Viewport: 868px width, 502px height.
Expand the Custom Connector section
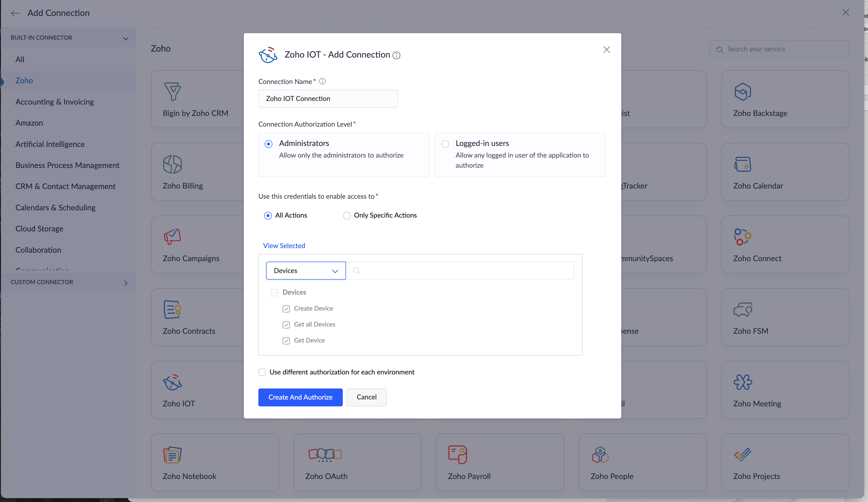point(125,283)
